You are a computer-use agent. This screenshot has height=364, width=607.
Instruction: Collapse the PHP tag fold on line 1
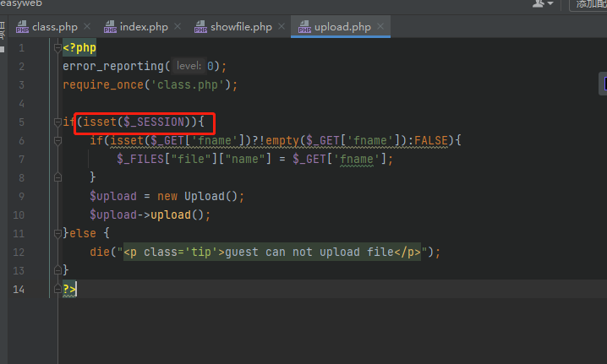pyautogui.click(x=57, y=48)
